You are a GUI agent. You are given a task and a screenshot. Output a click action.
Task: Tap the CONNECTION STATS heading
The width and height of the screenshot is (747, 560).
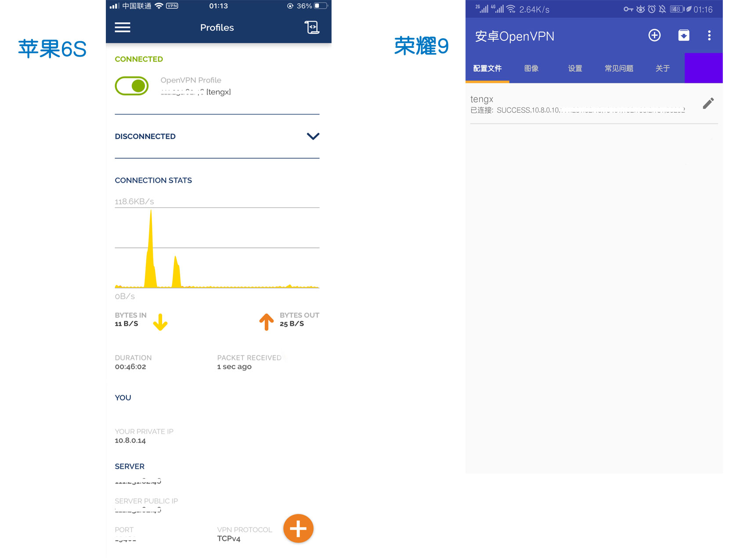[153, 180]
